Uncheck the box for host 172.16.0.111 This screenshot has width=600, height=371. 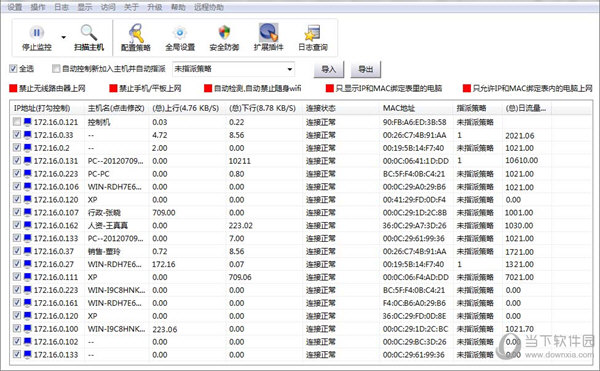tap(16, 277)
